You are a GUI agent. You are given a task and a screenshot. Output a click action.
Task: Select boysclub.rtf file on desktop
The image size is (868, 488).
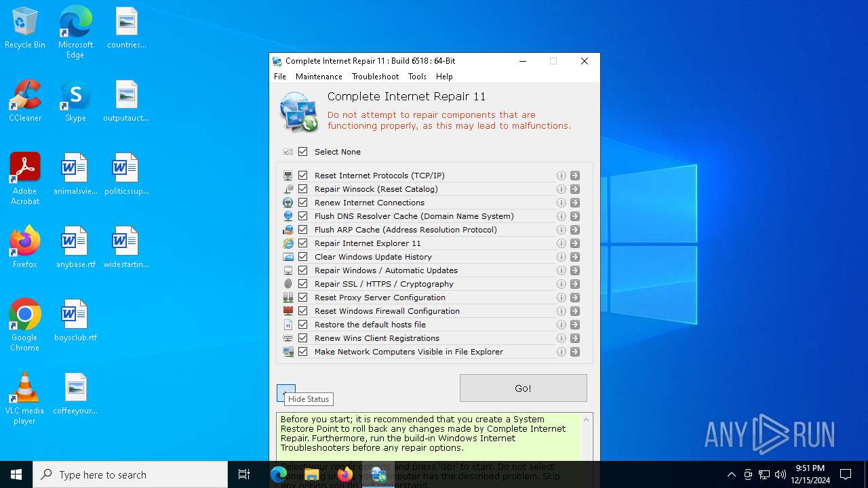pos(75,321)
